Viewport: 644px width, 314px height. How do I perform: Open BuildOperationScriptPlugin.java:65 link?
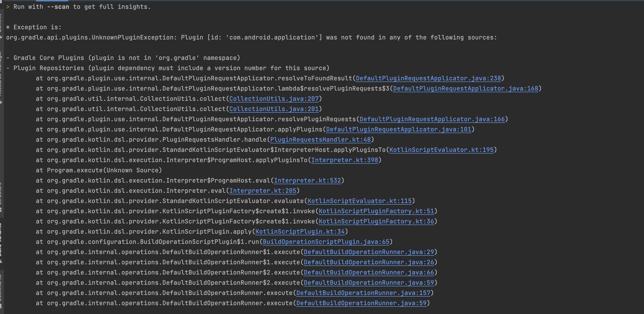coord(326,242)
